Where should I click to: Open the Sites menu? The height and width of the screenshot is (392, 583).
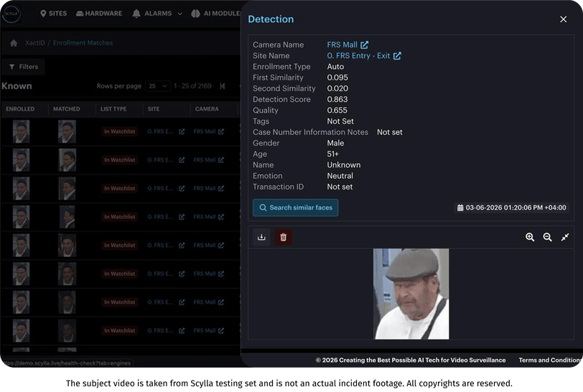54,14
